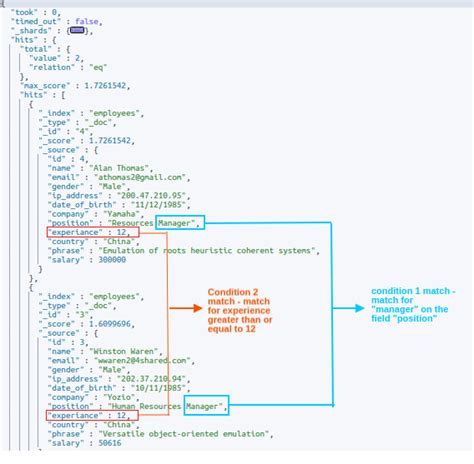Select the company "Yamaha" line
The height and width of the screenshot is (464, 474).
95,214
